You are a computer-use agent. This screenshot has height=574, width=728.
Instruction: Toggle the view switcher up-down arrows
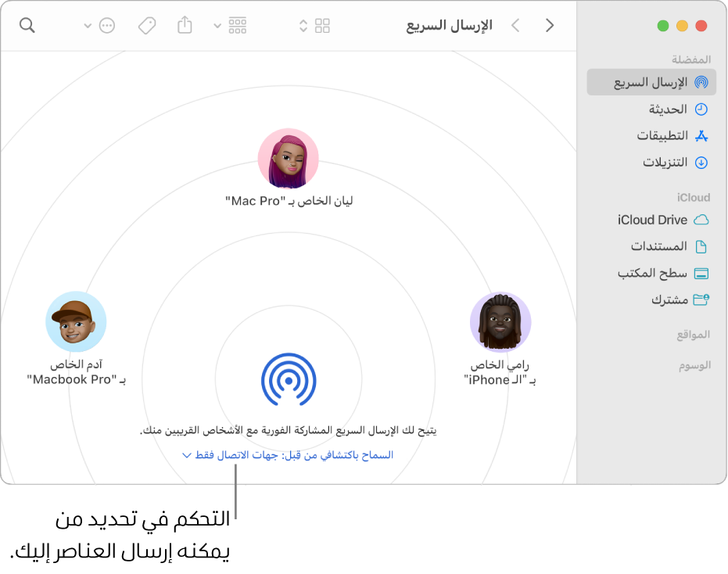303,26
